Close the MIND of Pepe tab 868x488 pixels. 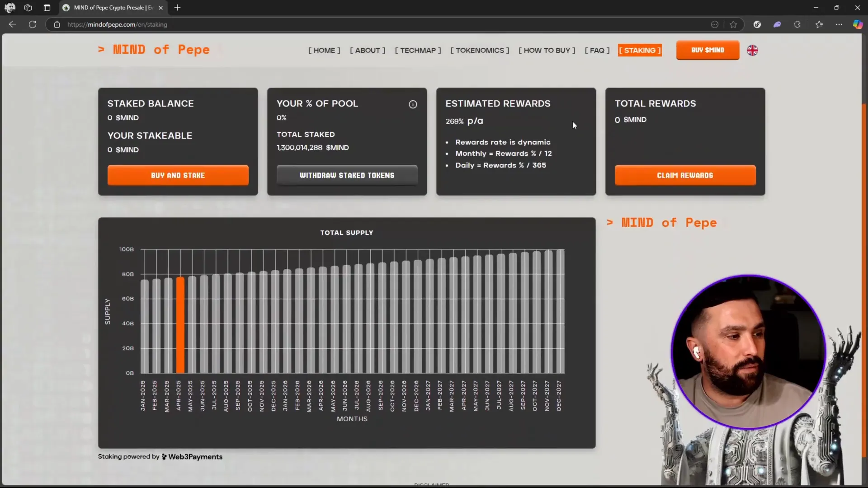[160, 8]
